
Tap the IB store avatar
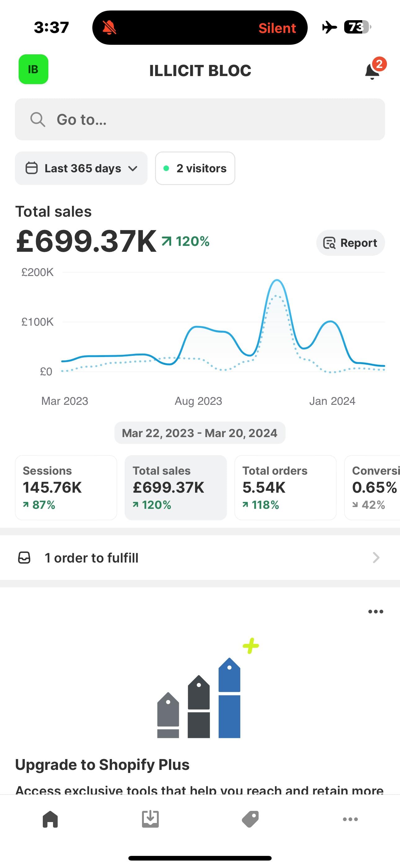[33, 69]
